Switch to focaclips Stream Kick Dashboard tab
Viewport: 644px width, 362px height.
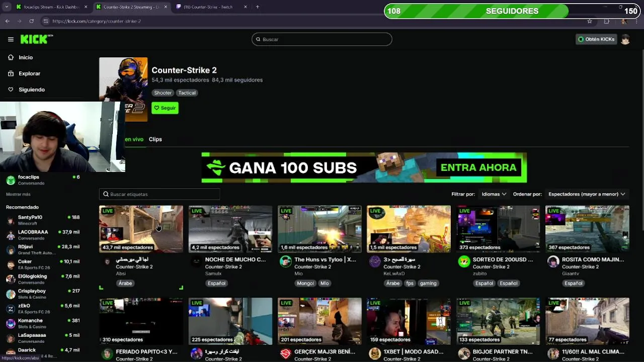[51, 7]
